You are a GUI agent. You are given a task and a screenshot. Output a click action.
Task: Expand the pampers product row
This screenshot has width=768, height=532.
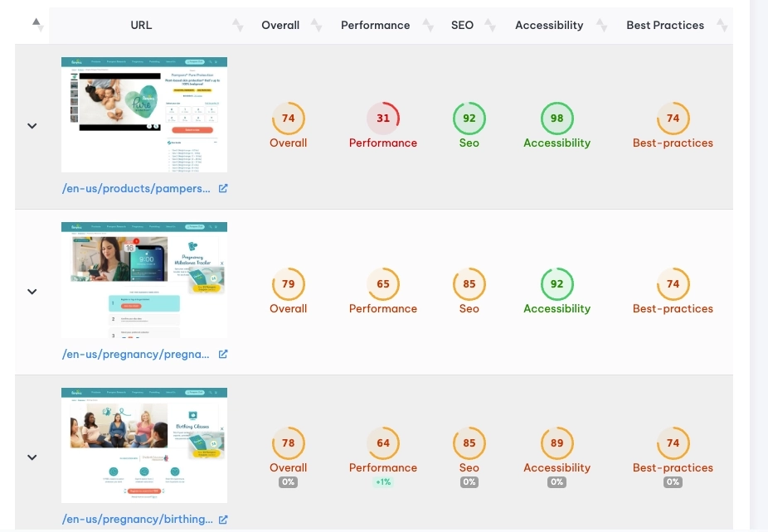[32, 126]
